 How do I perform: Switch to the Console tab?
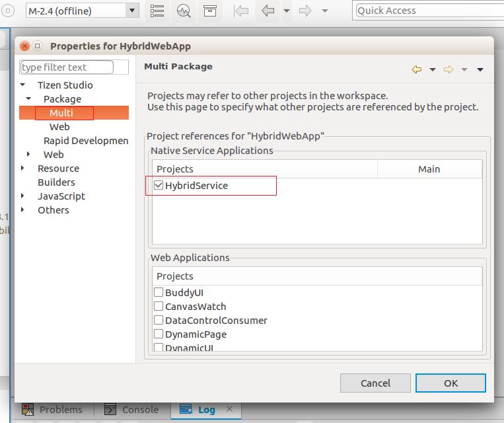(x=139, y=410)
